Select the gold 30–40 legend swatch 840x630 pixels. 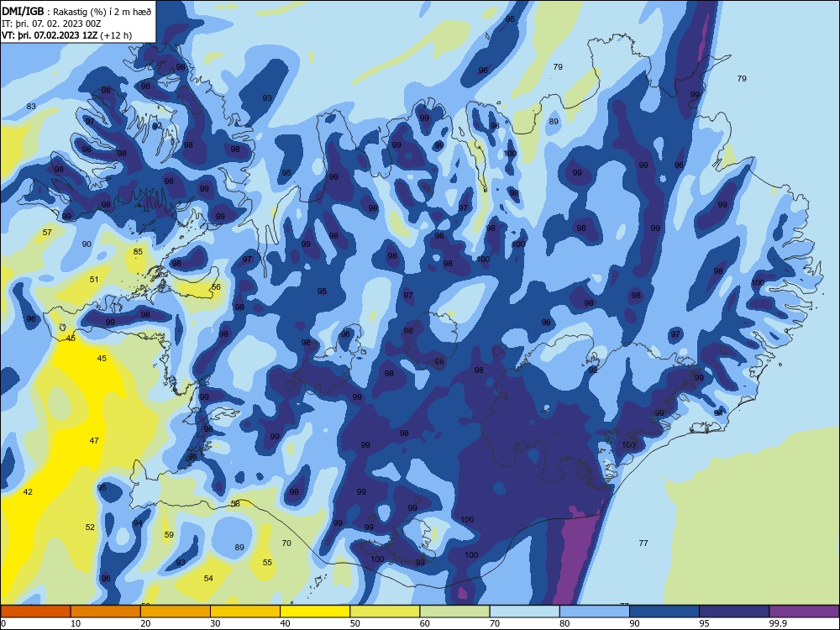(x=245, y=612)
